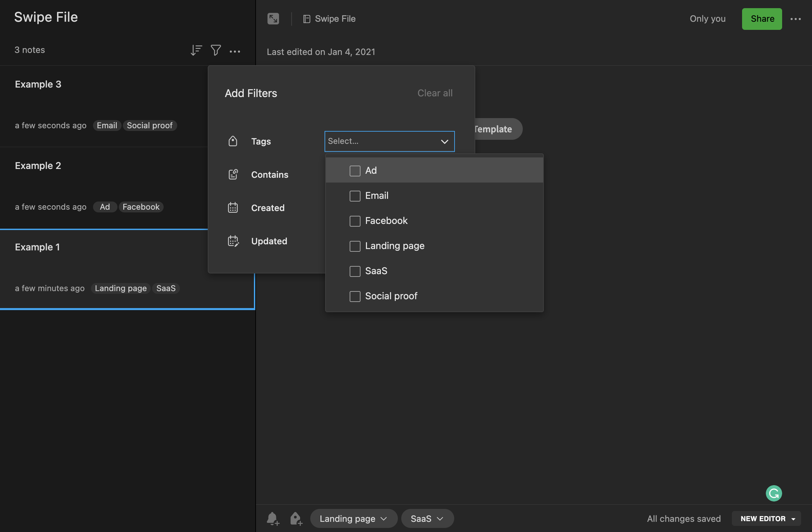The height and width of the screenshot is (532, 812).
Task: Check the Landing page tag checkbox
Action: 355,246
